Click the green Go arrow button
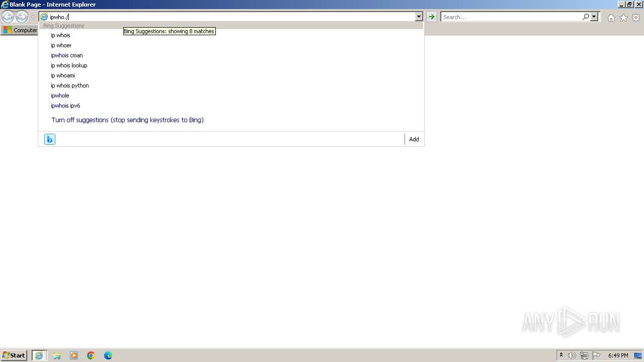Viewport: 644px width, 362px height. tap(431, 17)
